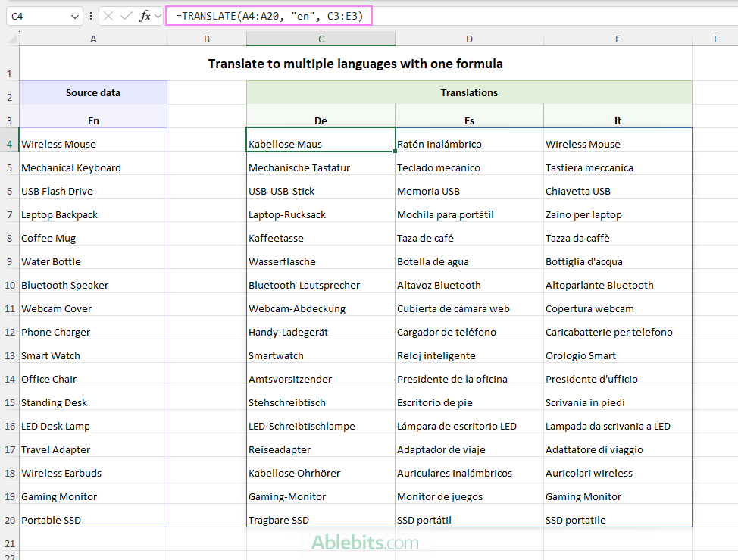This screenshot has height=560, width=738.
Task: Select the 'Mechanische Tastatur' cell
Action: coord(321,163)
